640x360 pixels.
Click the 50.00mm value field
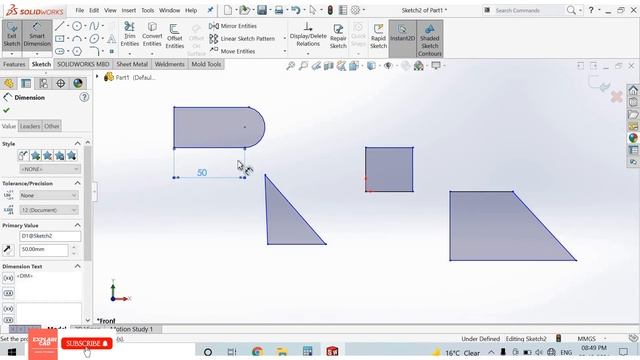tap(44, 250)
